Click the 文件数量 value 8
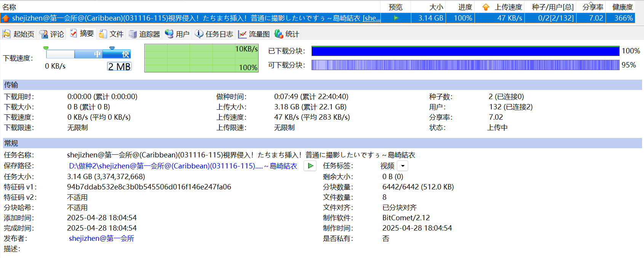Viewport: 644px width, 258px height. tap(384, 197)
